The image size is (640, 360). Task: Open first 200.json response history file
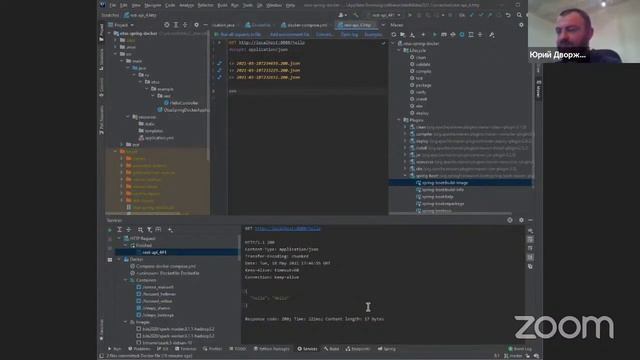(268, 63)
